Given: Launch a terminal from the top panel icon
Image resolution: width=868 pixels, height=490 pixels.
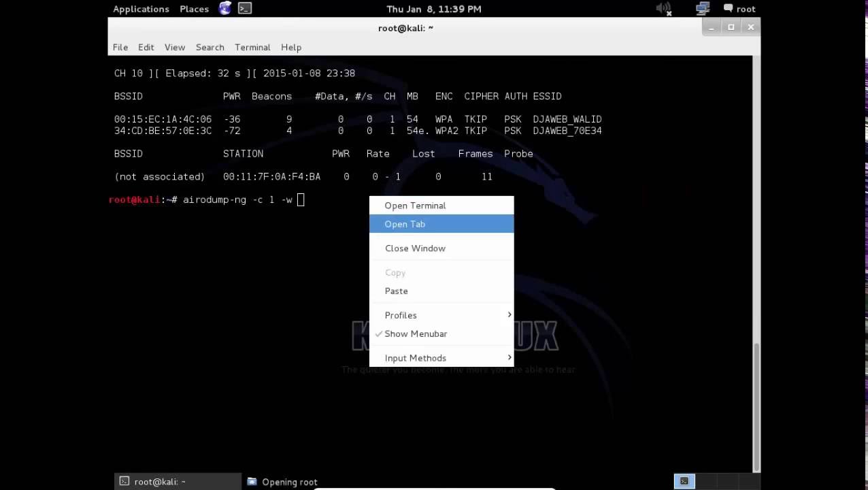Looking at the screenshot, I should pos(244,9).
